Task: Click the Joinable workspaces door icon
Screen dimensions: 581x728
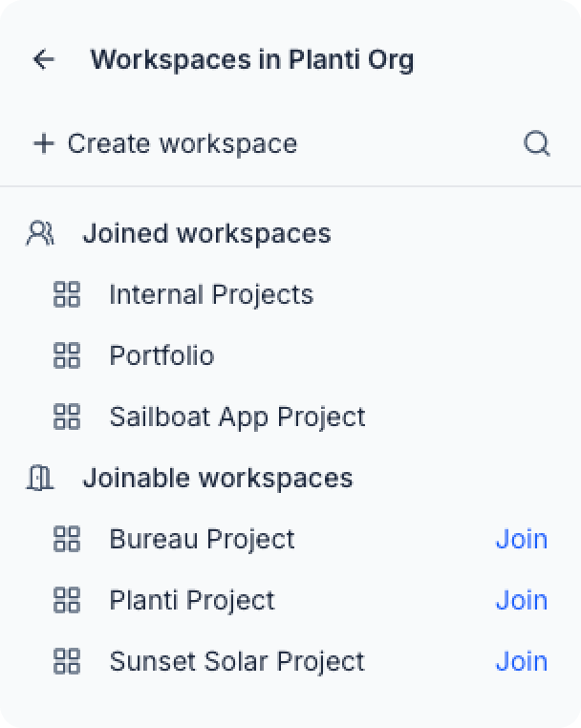Action: 40,479
